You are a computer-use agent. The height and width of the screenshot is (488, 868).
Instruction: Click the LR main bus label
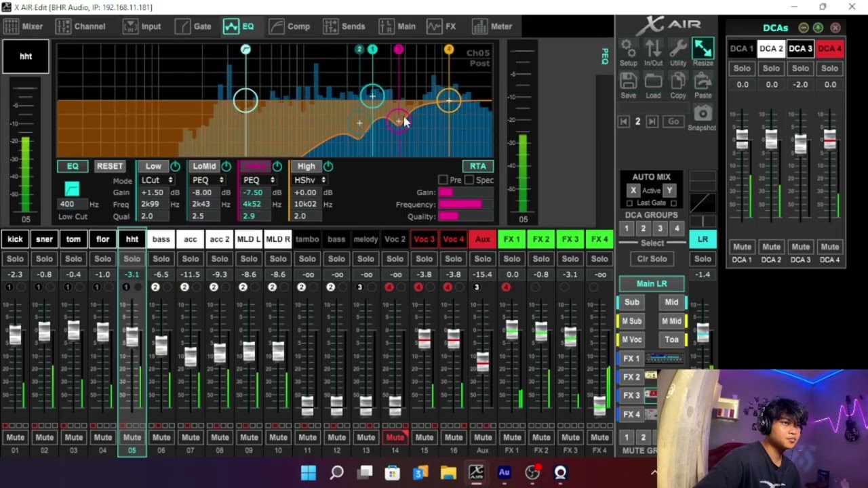pyautogui.click(x=703, y=239)
